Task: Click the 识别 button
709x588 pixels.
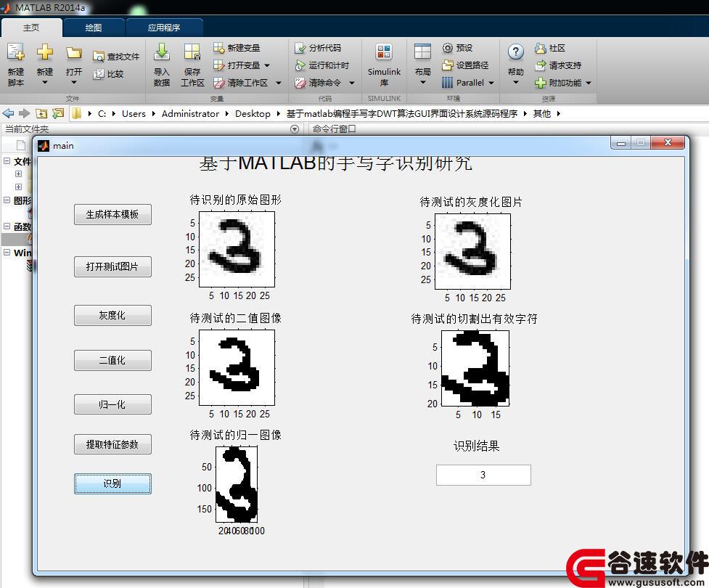Action: [112, 483]
